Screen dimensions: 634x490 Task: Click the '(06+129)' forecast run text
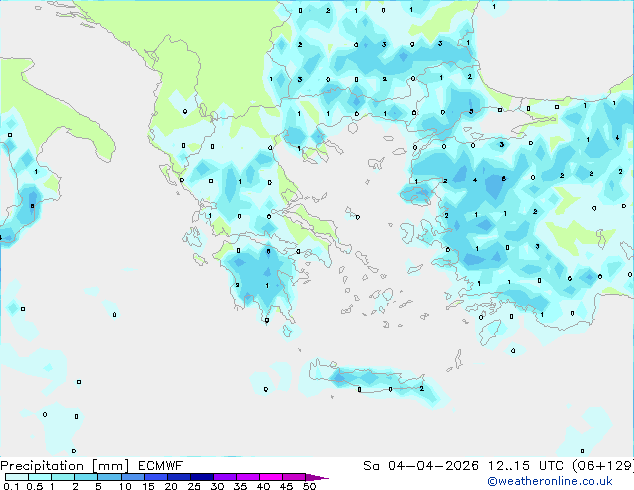(603, 466)
